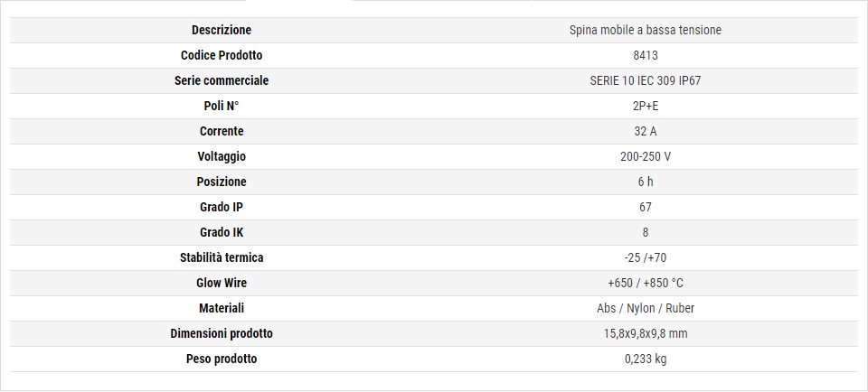Select the '-25 /+70' thermal value
The width and height of the screenshot is (868, 392).
point(645,257)
